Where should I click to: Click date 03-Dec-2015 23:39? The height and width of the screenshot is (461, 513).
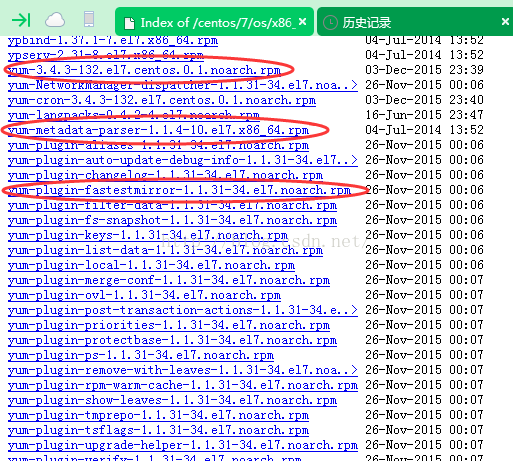(424, 70)
